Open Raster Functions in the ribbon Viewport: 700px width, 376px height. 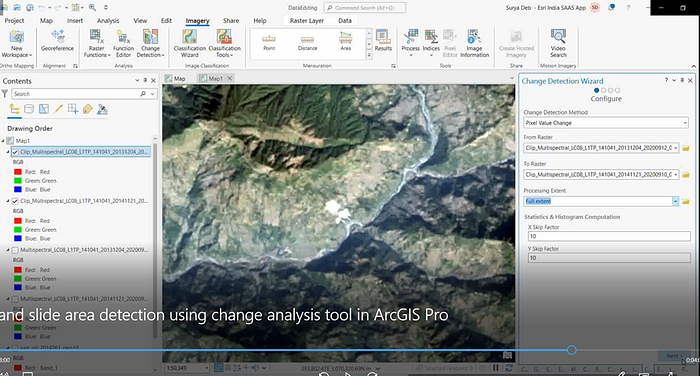(x=97, y=43)
